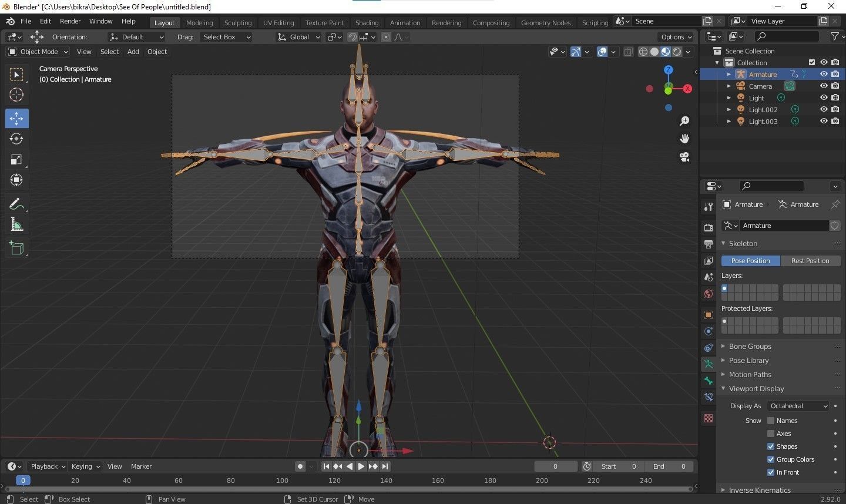Screen dimensions: 846x504
Task: Enable the Axes show checkbox
Action: (771, 434)
